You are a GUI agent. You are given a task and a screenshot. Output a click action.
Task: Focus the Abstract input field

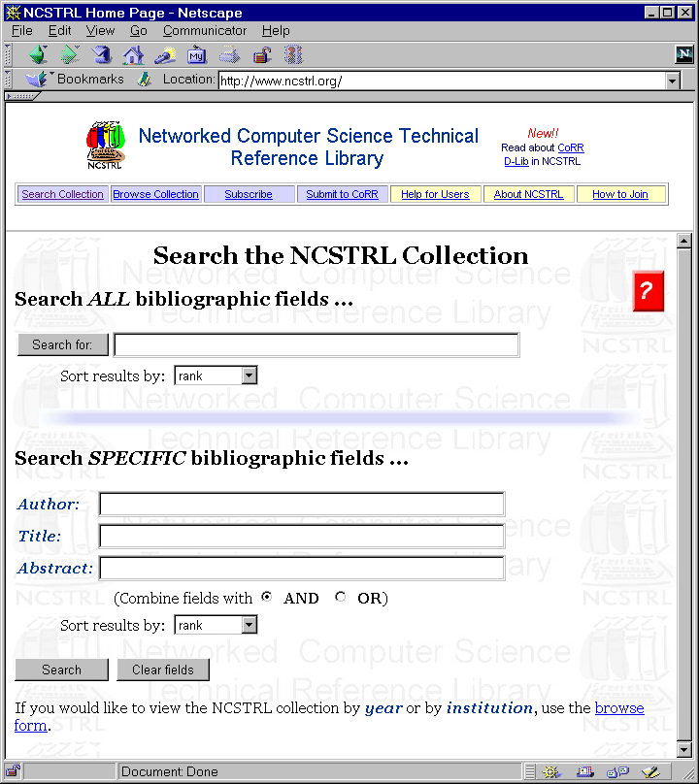(x=302, y=568)
